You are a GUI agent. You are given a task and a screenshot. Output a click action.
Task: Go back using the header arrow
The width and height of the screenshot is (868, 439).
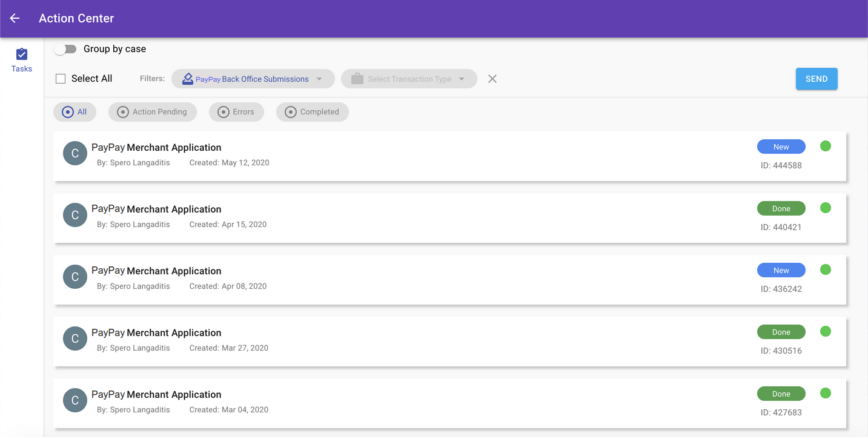point(15,18)
